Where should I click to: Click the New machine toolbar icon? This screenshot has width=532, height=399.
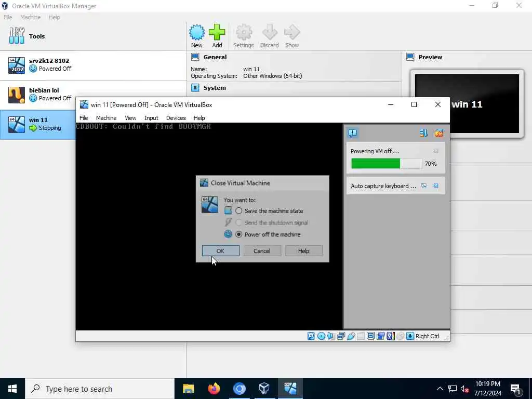tap(197, 36)
